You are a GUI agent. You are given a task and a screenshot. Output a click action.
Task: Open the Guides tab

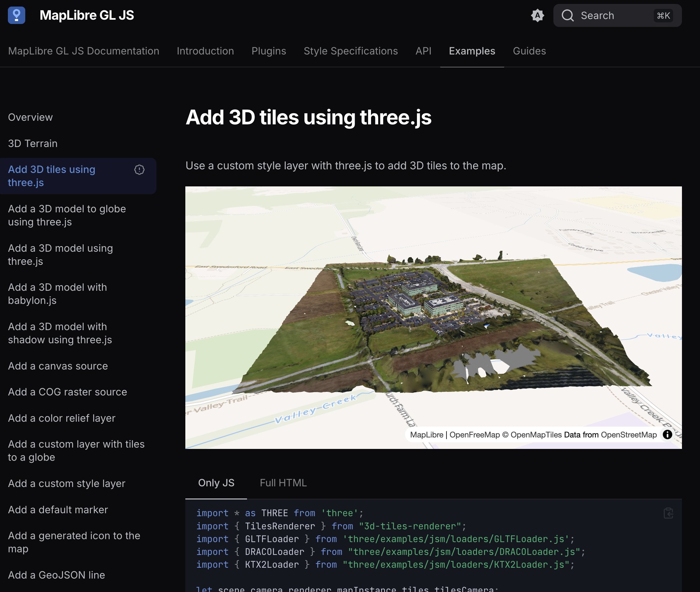tap(529, 51)
